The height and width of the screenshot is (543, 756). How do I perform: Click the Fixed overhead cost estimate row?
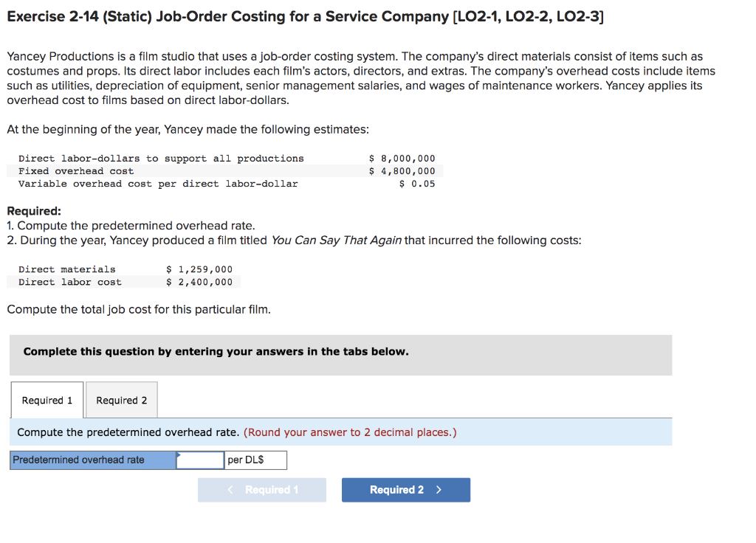pos(221,170)
